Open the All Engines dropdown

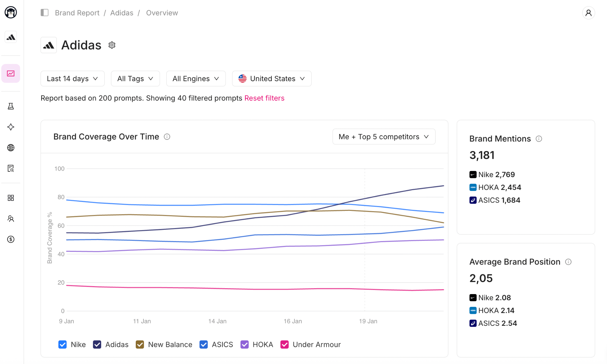click(x=196, y=78)
